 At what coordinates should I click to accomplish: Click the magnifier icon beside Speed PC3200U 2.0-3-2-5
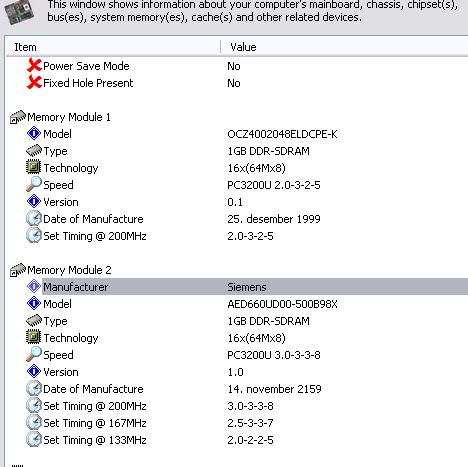tap(34, 184)
